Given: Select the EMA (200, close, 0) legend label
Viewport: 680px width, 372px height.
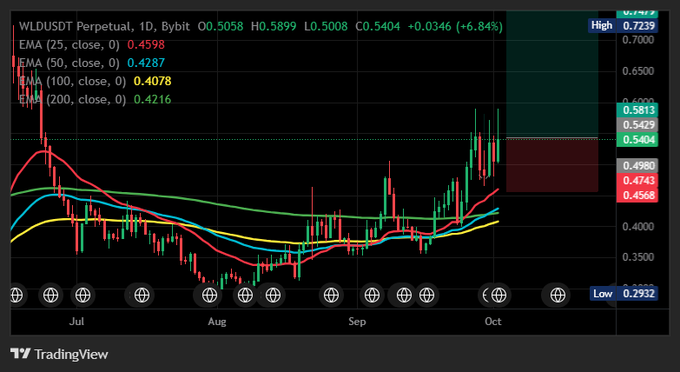Looking at the screenshot, I should (72, 99).
